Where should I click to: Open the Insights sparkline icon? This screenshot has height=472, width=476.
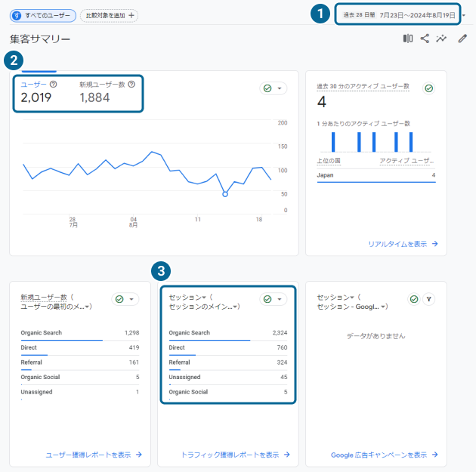[442, 39]
